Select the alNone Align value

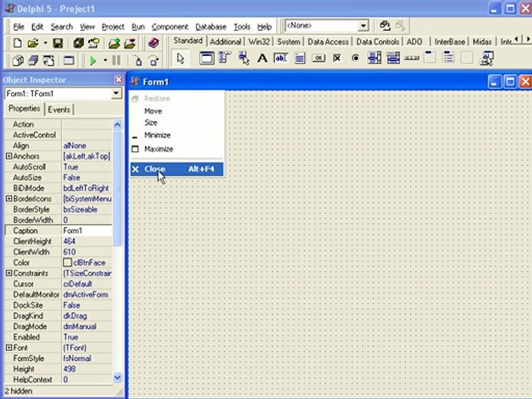tap(75, 146)
